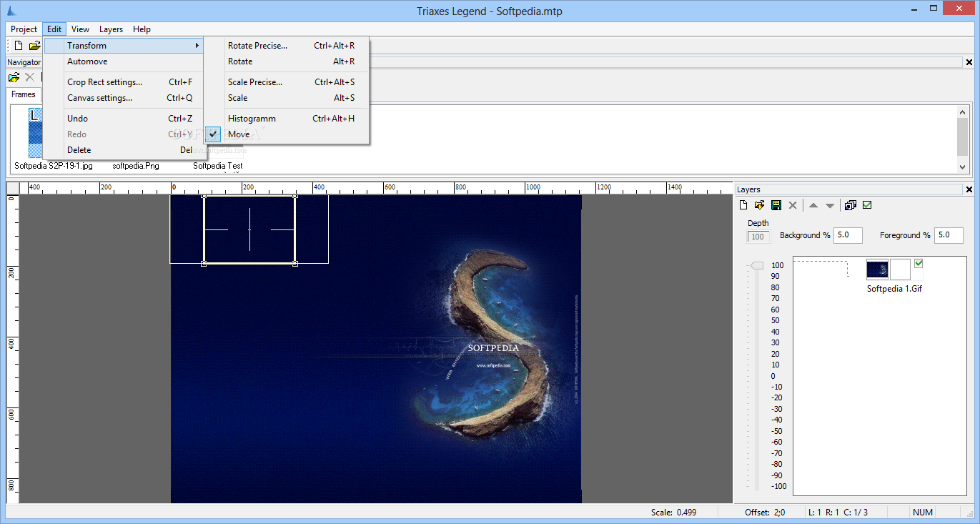Image resolution: width=980 pixels, height=524 pixels.
Task: Move layer up with the up arrow icon
Action: (x=813, y=206)
